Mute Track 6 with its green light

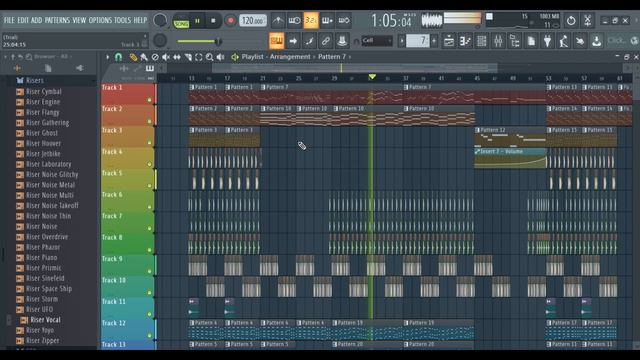point(149,207)
